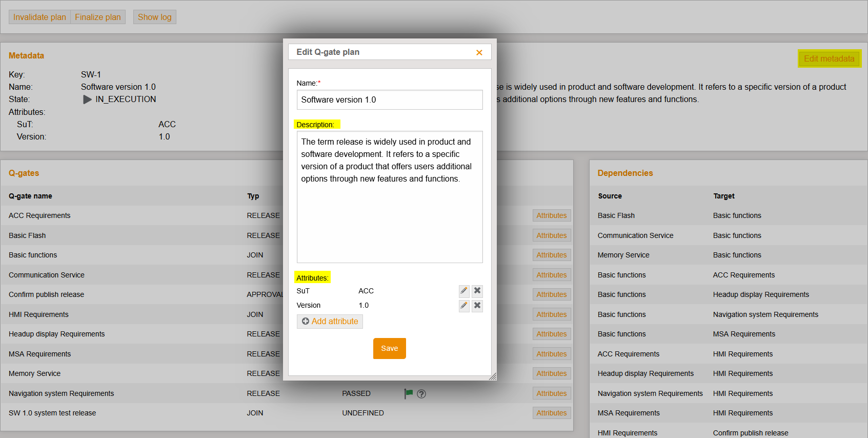Save the Q-gate plan changes

pyautogui.click(x=390, y=348)
